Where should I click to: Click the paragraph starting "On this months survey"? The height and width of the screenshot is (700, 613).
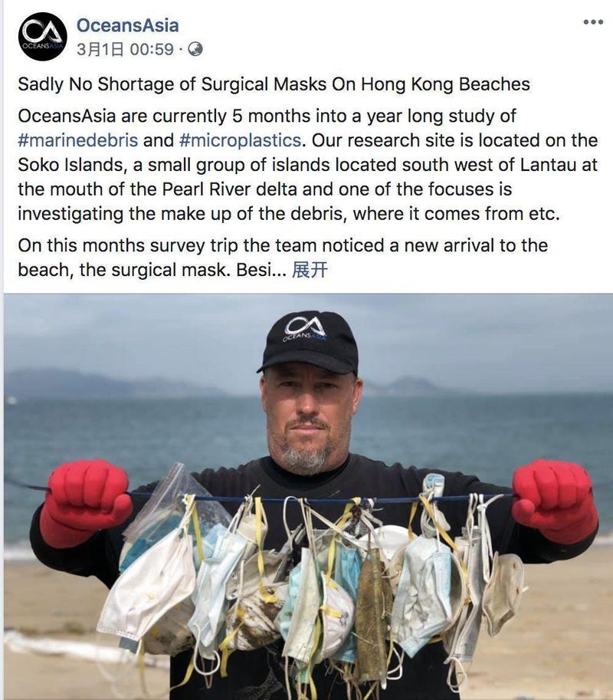tap(283, 258)
